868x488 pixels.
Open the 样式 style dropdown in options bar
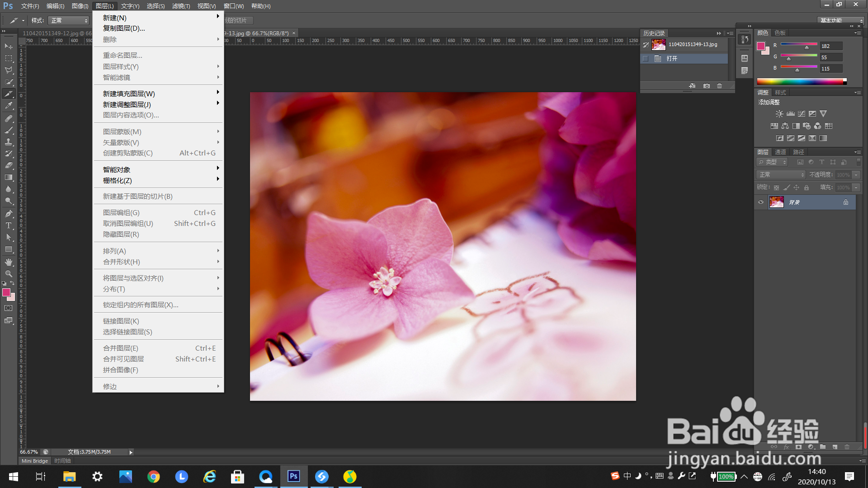(69, 21)
